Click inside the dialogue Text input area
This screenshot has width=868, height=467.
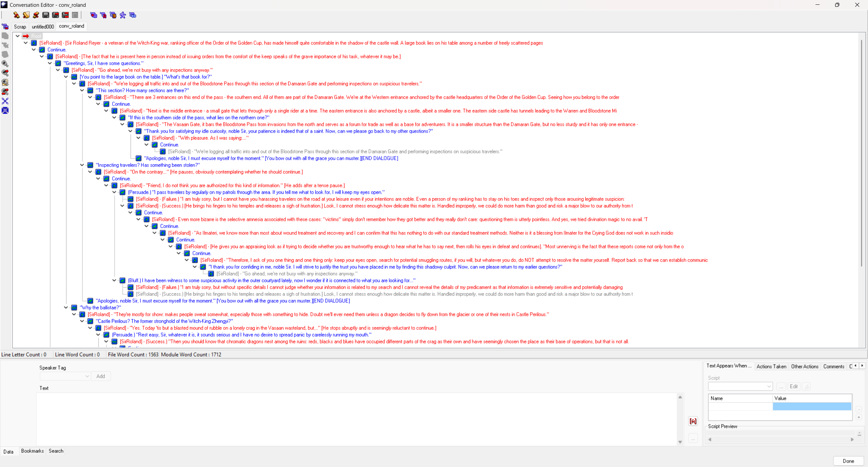(x=357, y=419)
